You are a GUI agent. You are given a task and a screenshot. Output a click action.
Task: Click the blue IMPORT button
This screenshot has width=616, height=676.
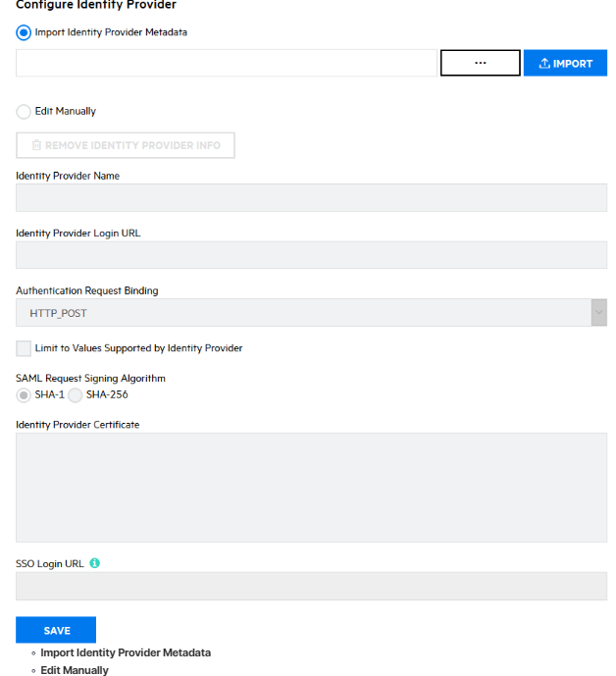pyautogui.click(x=565, y=63)
